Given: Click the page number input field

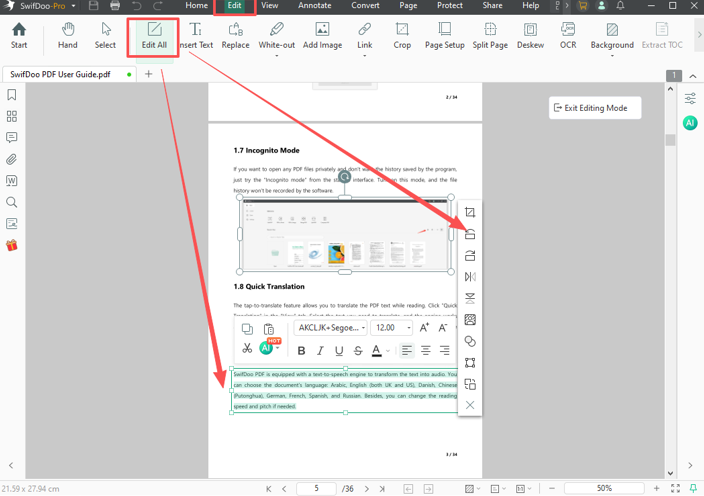Looking at the screenshot, I should (x=317, y=489).
